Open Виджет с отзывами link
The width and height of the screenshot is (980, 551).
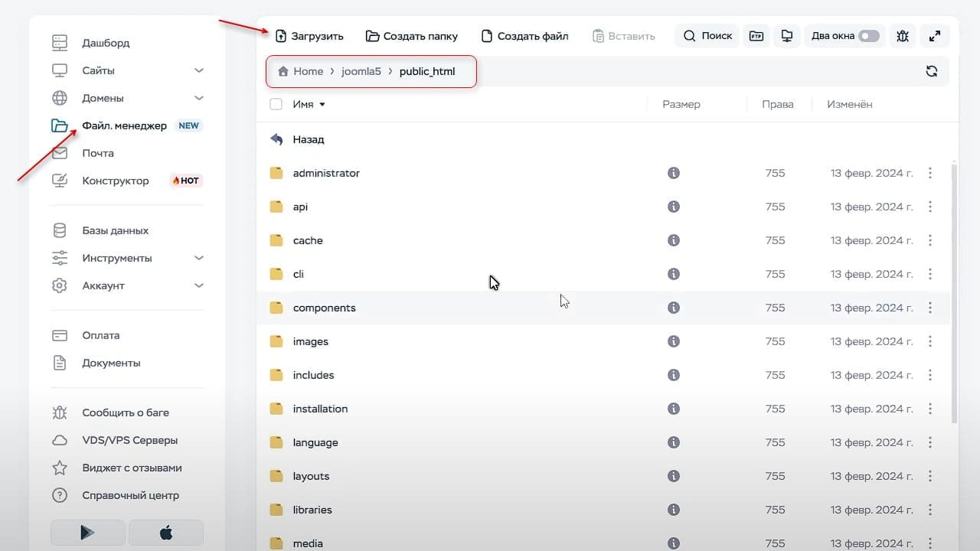coord(132,468)
